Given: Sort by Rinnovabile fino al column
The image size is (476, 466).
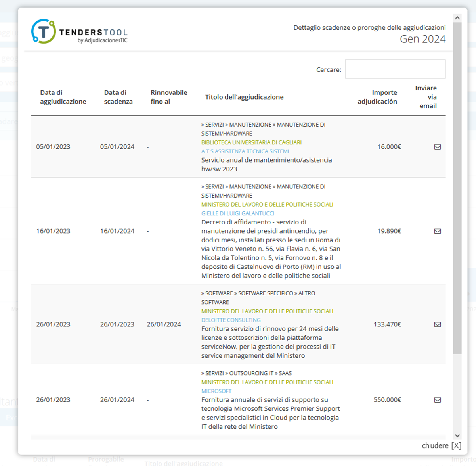Looking at the screenshot, I should [169, 97].
